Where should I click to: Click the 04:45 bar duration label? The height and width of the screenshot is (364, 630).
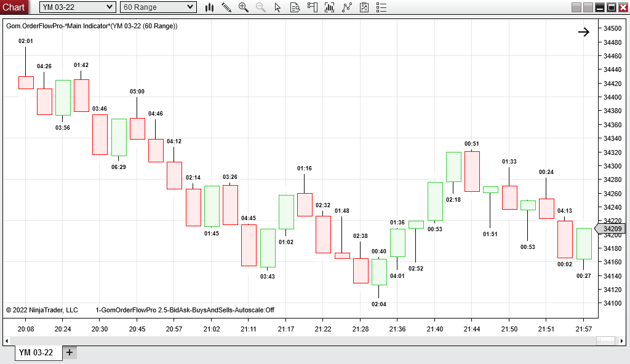pyautogui.click(x=249, y=218)
